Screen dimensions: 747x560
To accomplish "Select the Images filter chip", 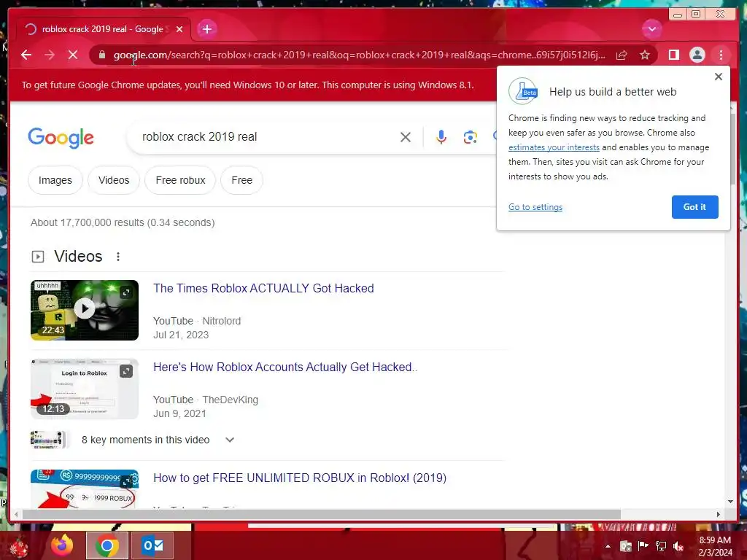I will point(55,181).
